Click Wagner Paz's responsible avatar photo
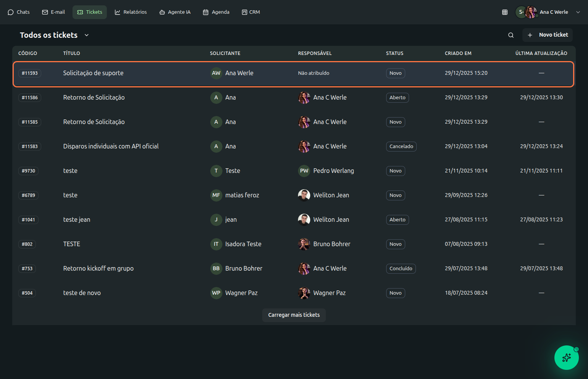This screenshot has width=588, height=379. tap(304, 293)
